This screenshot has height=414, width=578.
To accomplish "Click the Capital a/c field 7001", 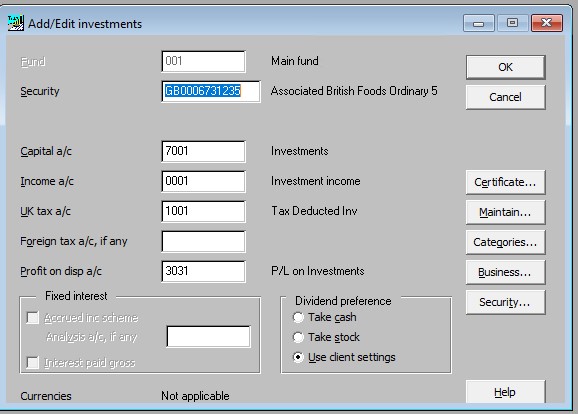I will pyautogui.click(x=203, y=151).
